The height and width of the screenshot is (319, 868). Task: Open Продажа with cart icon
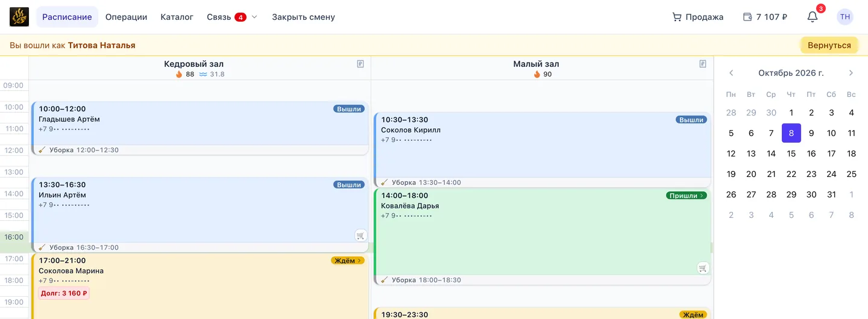coord(697,17)
